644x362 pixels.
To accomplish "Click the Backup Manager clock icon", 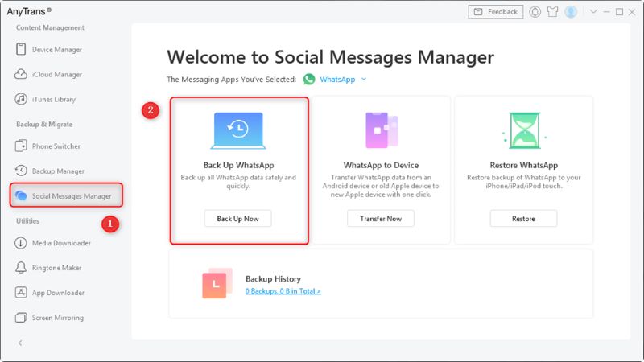I will tap(21, 171).
